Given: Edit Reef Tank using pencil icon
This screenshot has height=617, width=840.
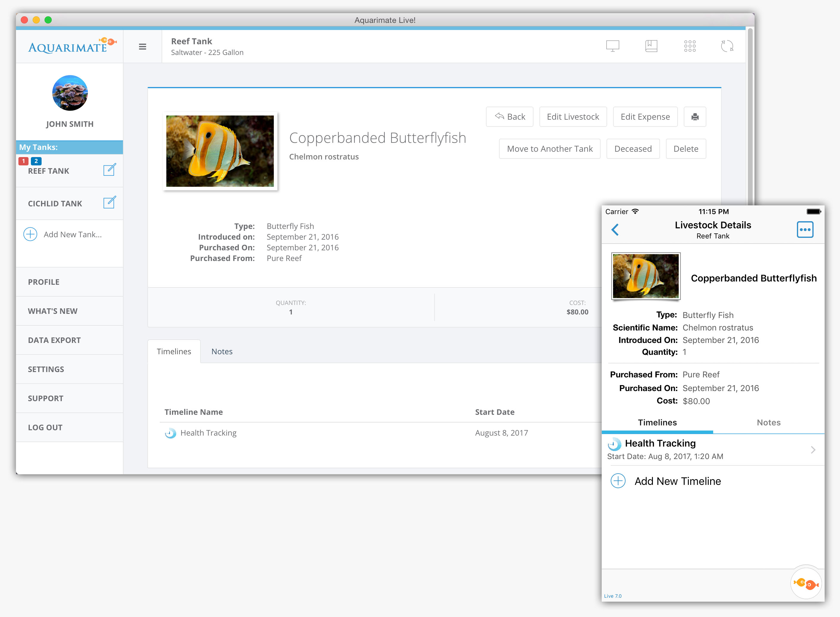Looking at the screenshot, I should pos(110,170).
